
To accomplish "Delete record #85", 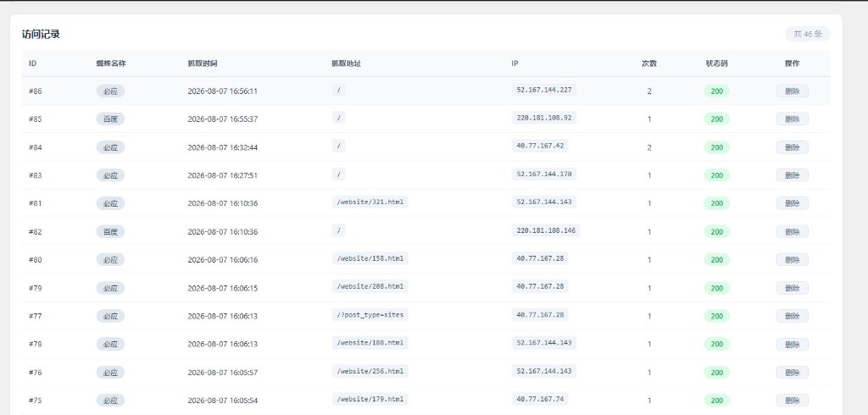I will 792,119.
